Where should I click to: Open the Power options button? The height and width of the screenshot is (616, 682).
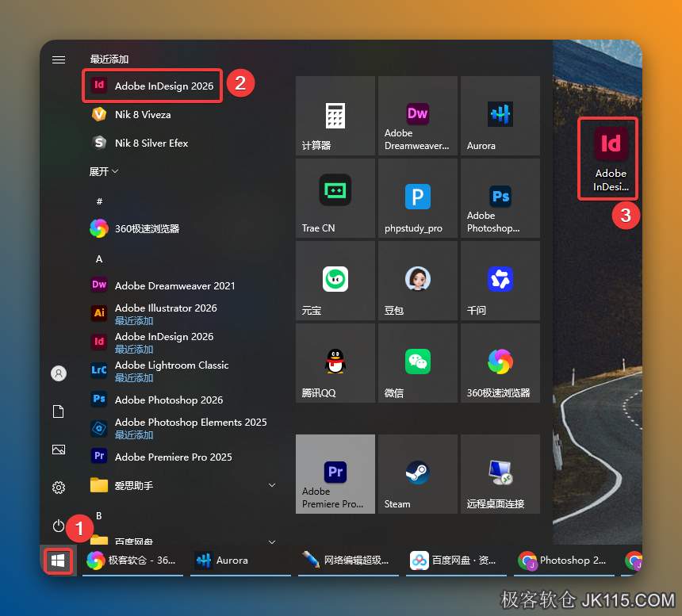(59, 526)
